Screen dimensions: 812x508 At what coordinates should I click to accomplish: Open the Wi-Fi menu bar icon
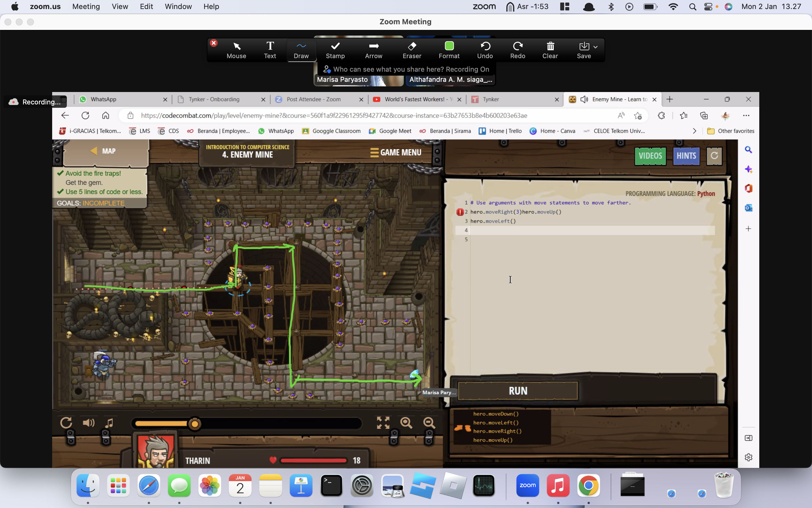[673, 7]
